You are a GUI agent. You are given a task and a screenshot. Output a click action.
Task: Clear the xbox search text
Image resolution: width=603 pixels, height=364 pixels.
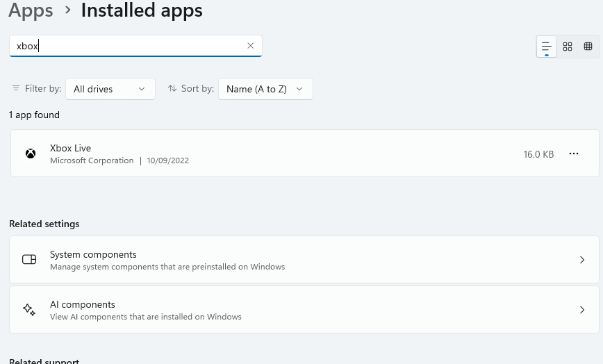(250, 46)
